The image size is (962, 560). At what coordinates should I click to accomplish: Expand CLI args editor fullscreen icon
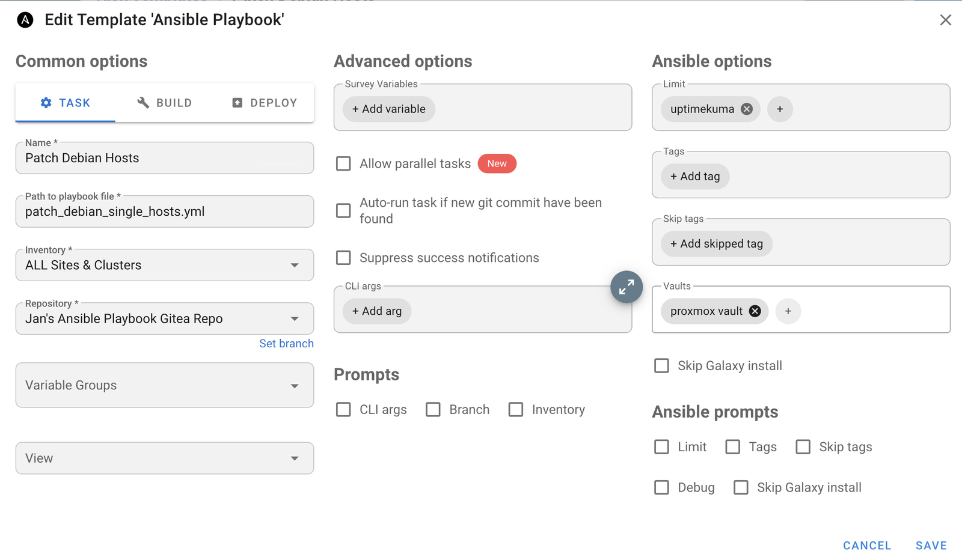627,287
